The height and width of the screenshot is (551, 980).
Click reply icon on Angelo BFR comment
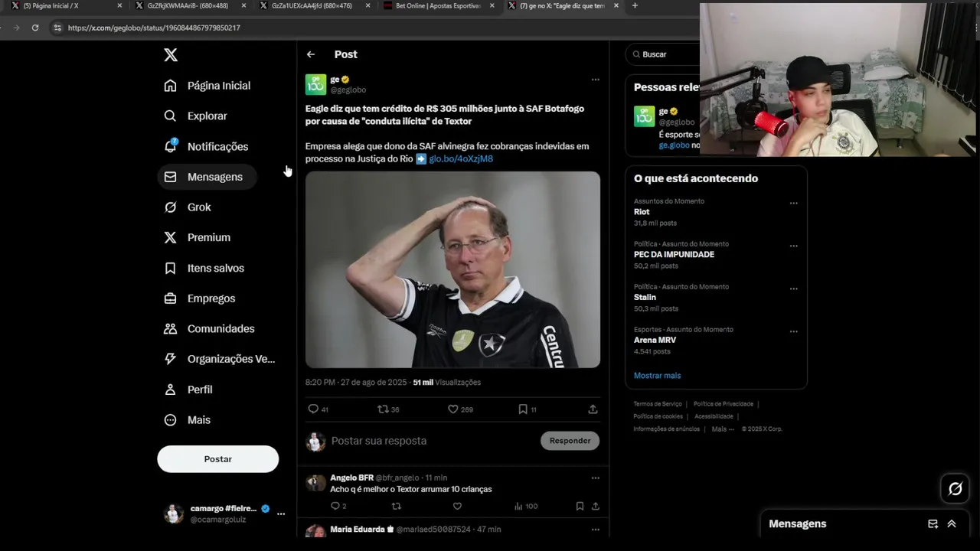pyautogui.click(x=335, y=506)
